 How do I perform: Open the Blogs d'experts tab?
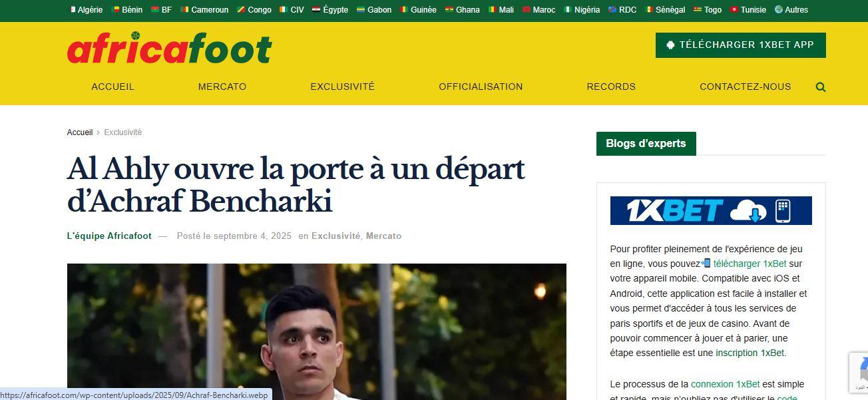(x=646, y=144)
